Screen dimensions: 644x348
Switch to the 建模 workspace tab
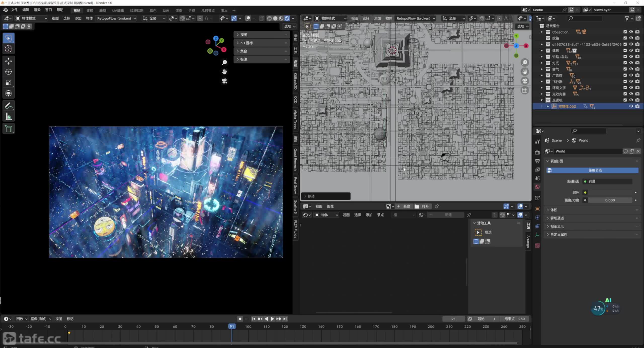pyautogui.click(x=90, y=10)
